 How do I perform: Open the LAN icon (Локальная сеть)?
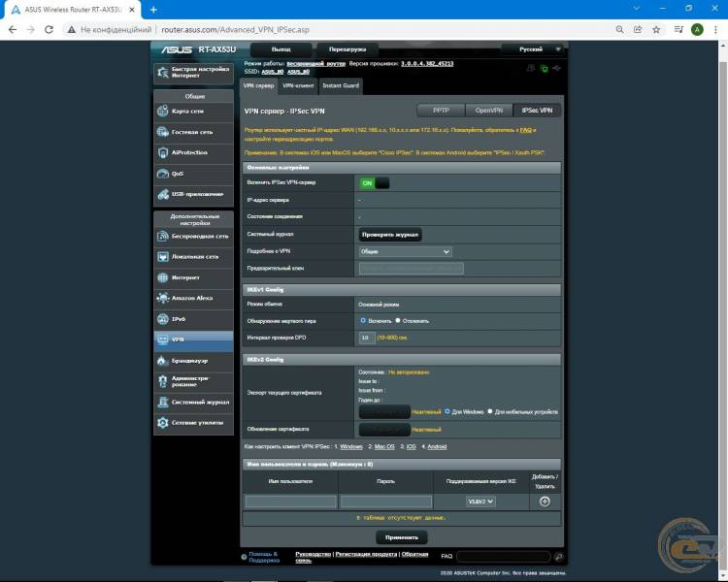162,257
